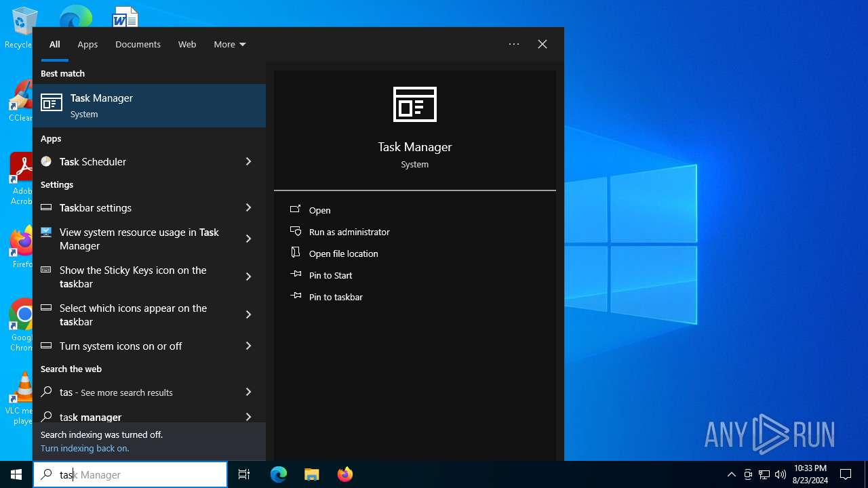The image size is (868, 488).
Task: Open search options ellipsis menu
Action: [514, 44]
